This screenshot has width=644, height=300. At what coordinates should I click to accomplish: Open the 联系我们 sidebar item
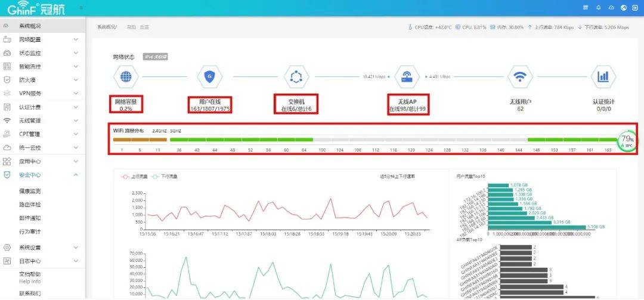[30, 293]
